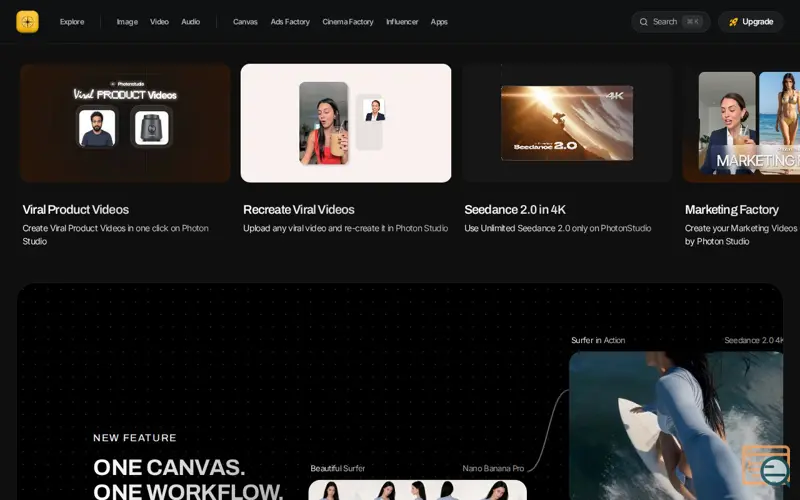
Task: Open the Ads Factory section
Action: (x=290, y=22)
